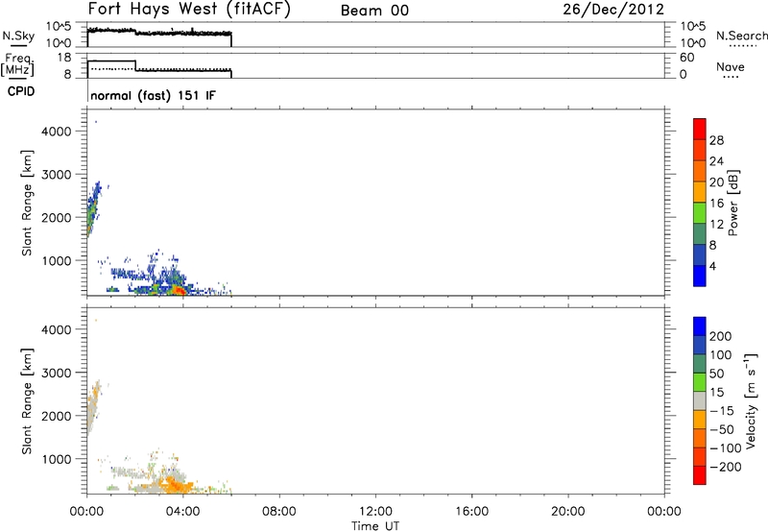Click the 'Beam 00' label
Screen dimensions: 768x532
coord(374,11)
